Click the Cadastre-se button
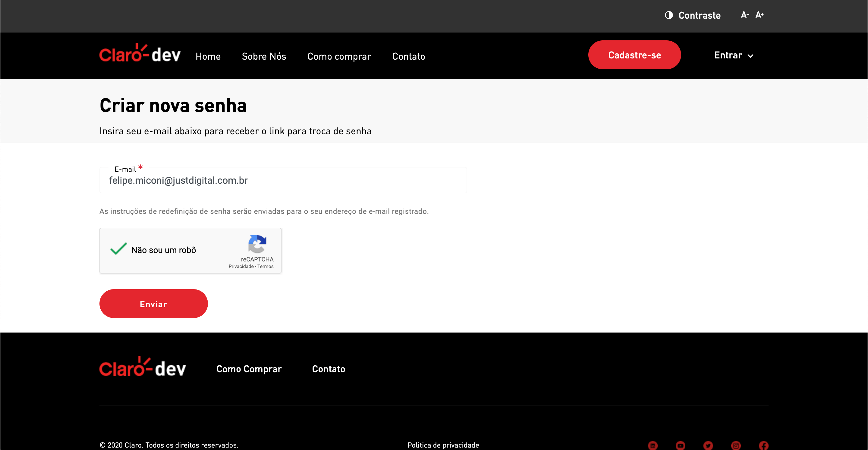Viewport: 868px width, 450px height. pos(634,55)
